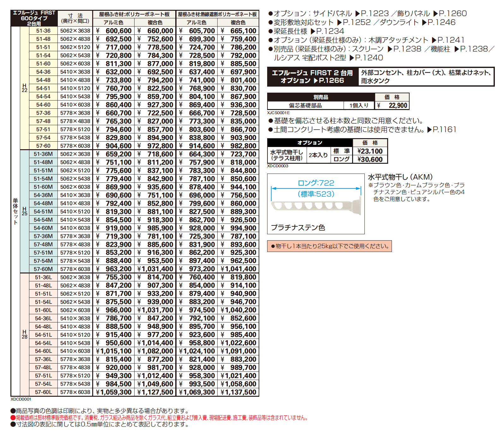Select the 別売品 table header
The image size is (504, 435).
[321, 97]
